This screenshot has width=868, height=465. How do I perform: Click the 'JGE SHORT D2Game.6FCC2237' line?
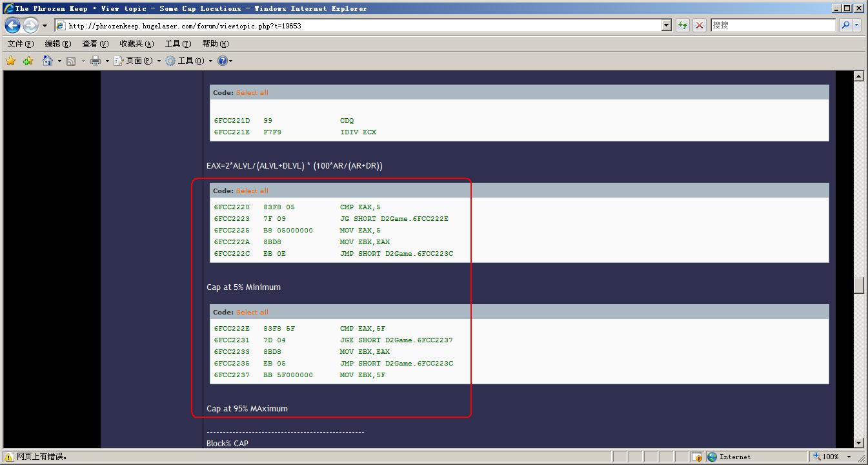[396, 340]
